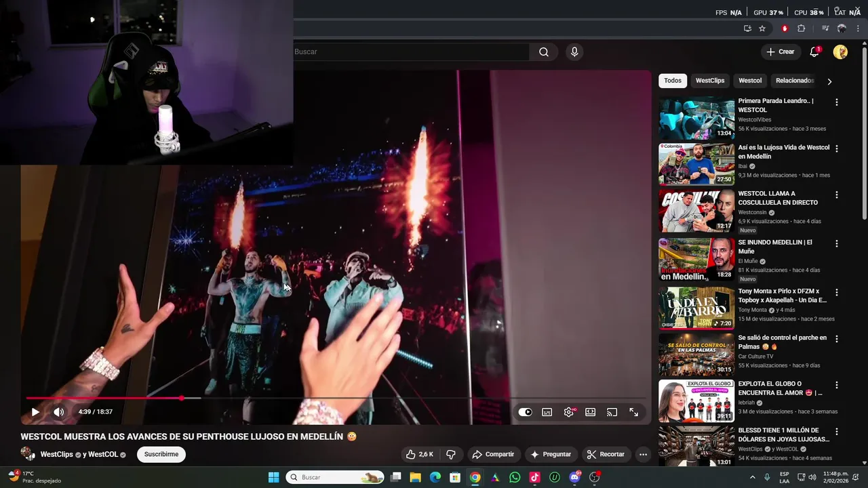Image resolution: width=868 pixels, height=488 pixels.
Task: Open BLESSD TIENE 1 MILLÓN title link
Action: (x=783, y=434)
